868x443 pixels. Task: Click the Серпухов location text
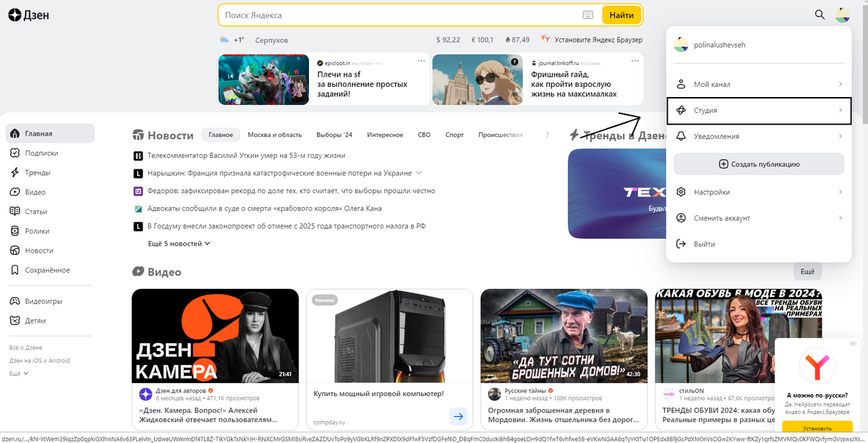tap(271, 40)
